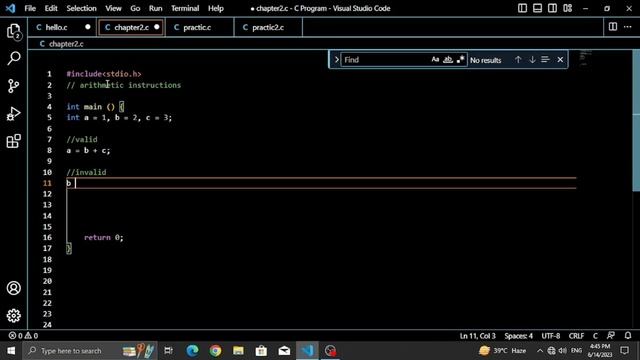Close the Find widget
The height and width of the screenshot is (360, 640).
click(560, 60)
